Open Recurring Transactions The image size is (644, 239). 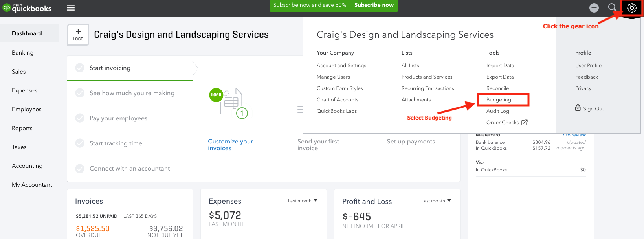coord(427,88)
